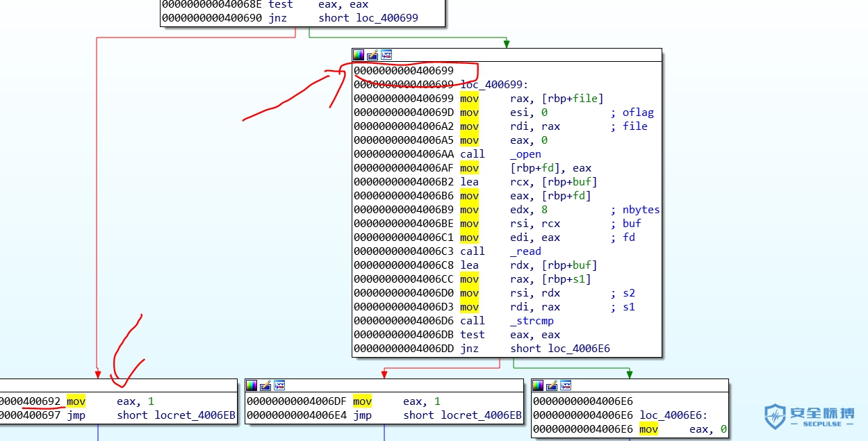Select 'mov eax, 1' at address 400692
Viewport: 868px width, 441px height.
[x=77, y=401]
